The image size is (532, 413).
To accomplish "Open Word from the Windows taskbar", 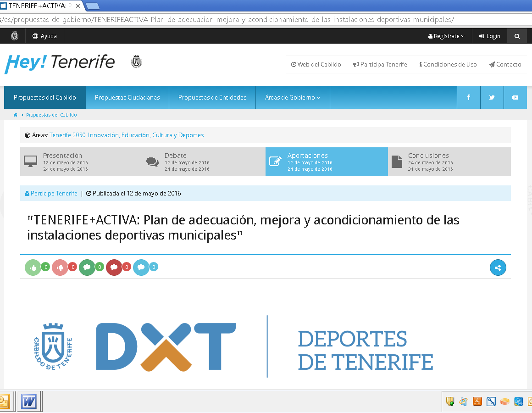I will 29,402.
